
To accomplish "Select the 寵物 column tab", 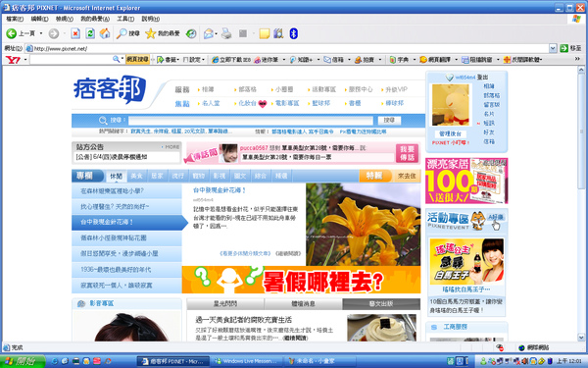I will pyautogui.click(x=198, y=176).
